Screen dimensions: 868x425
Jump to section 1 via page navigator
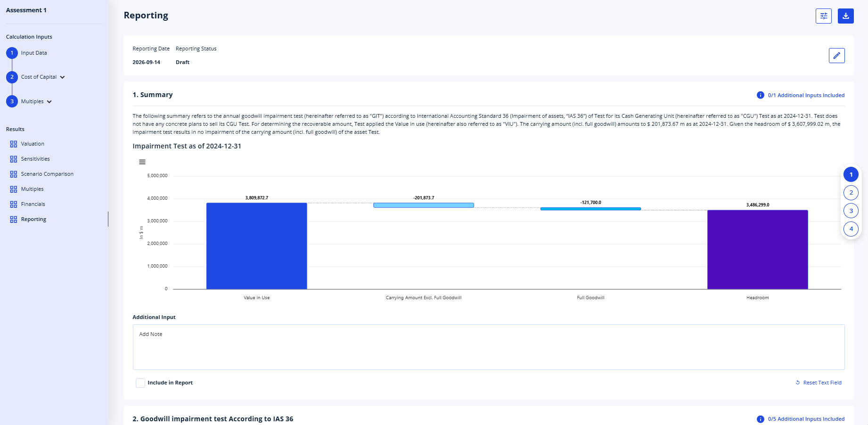click(851, 174)
